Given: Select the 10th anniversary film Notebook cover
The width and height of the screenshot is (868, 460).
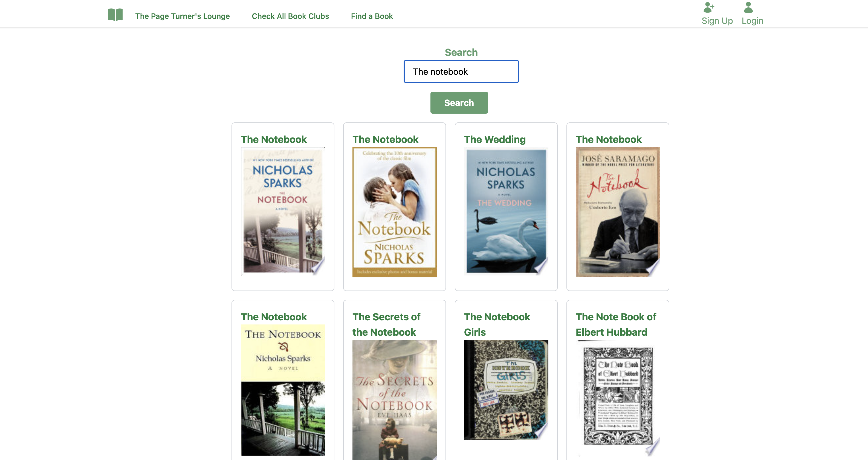Looking at the screenshot, I should click(394, 212).
